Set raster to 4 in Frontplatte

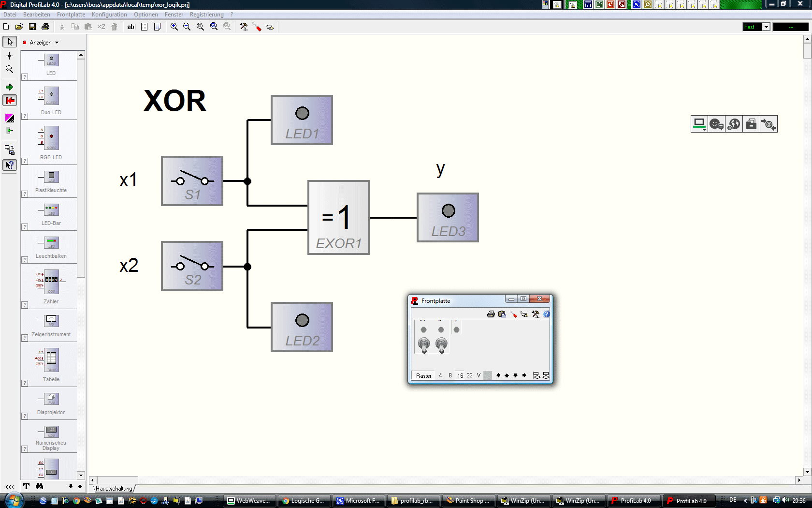440,375
